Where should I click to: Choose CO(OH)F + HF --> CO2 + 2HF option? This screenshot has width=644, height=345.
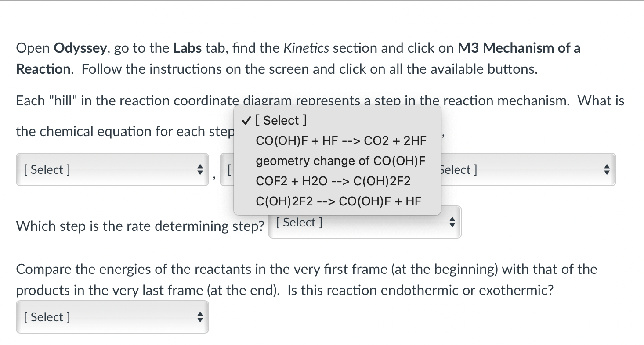tap(341, 140)
